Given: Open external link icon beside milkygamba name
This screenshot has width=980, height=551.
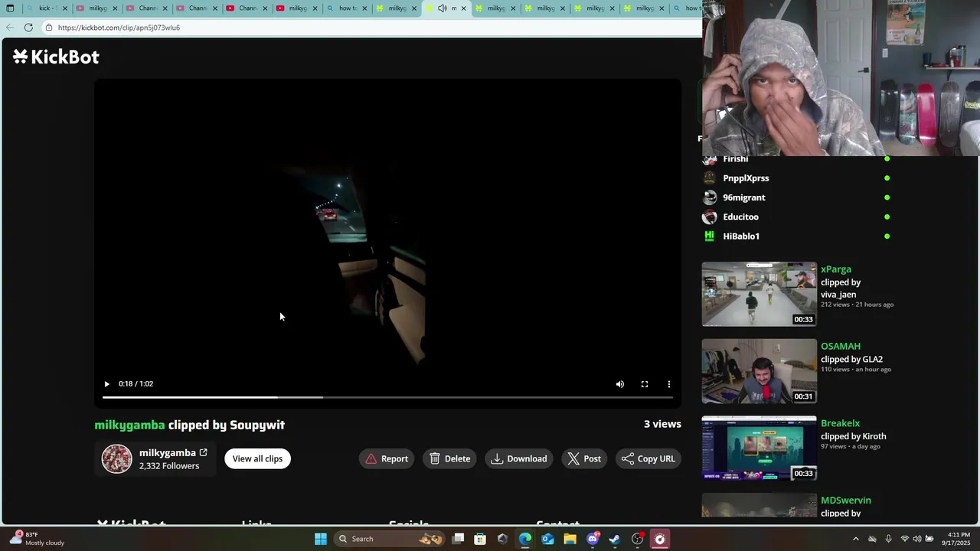Looking at the screenshot, I should coord(203,452).
